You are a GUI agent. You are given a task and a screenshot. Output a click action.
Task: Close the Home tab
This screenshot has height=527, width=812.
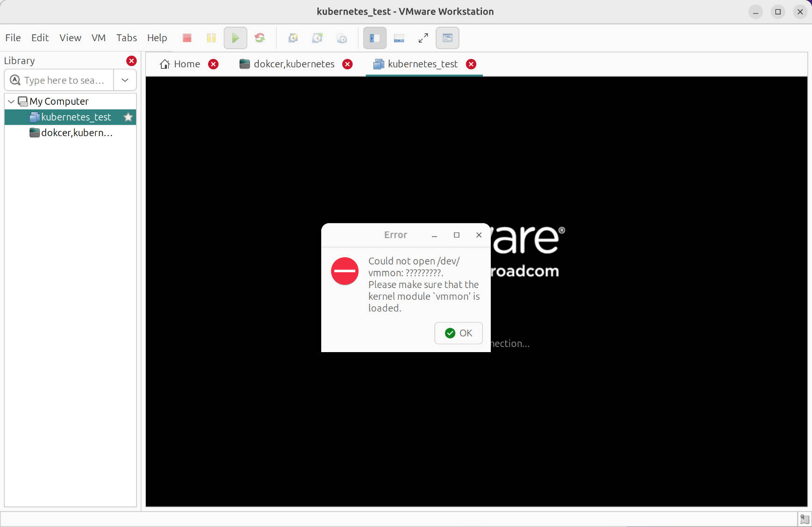214,64
